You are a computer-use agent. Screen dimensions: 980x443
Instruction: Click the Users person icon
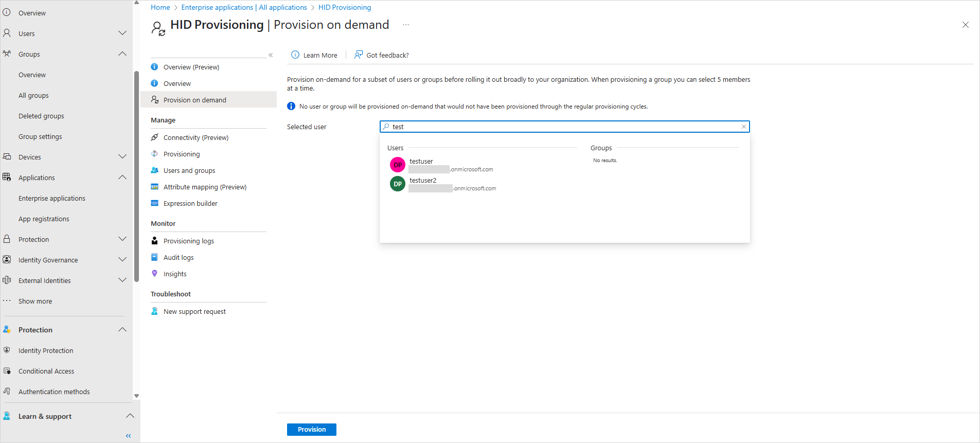pyautogui.click(x=7, y=33)
